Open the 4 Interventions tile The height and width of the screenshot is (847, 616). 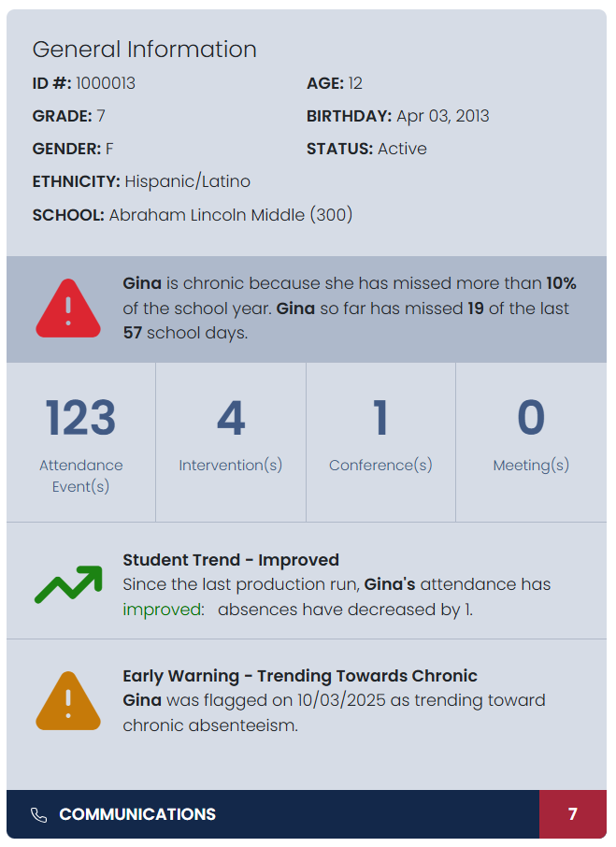point(231,441)
